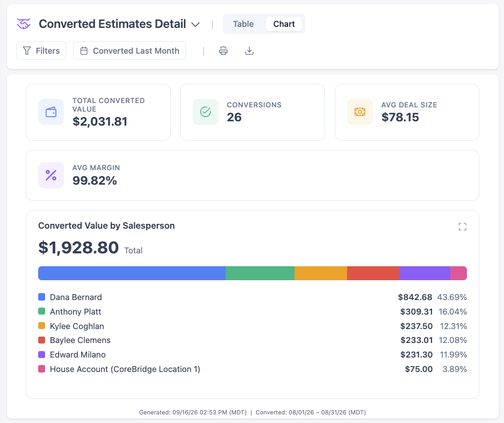
Task: Click the $75.00 value
Action: click(x=419, y=369)
